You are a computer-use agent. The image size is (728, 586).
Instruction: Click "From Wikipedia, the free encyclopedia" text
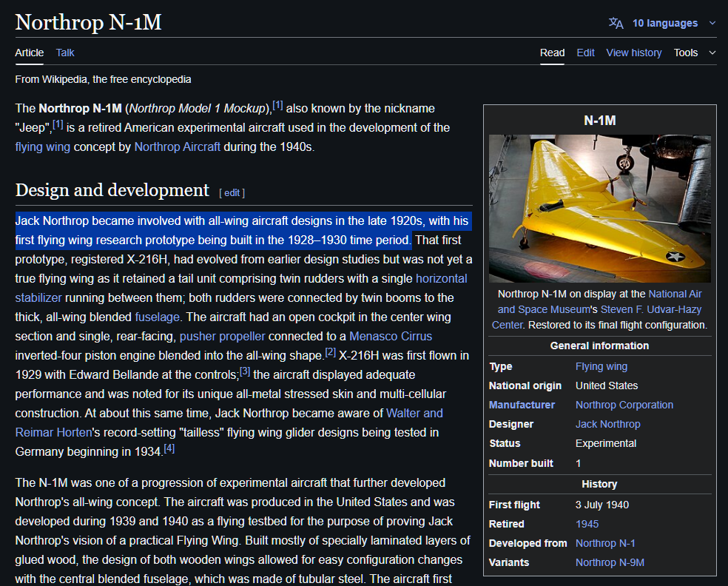pyautogui.click(x=103, y=79)
